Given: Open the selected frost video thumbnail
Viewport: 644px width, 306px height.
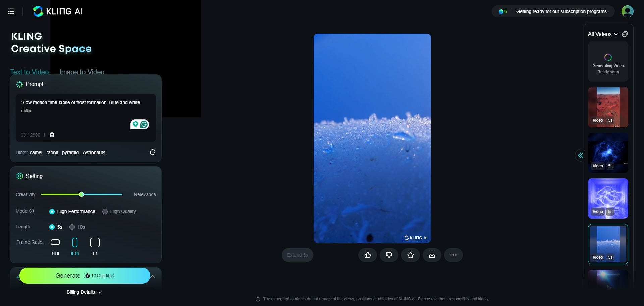Looking at the screenshot, I should pyautogui.click(x=608, y=244).
